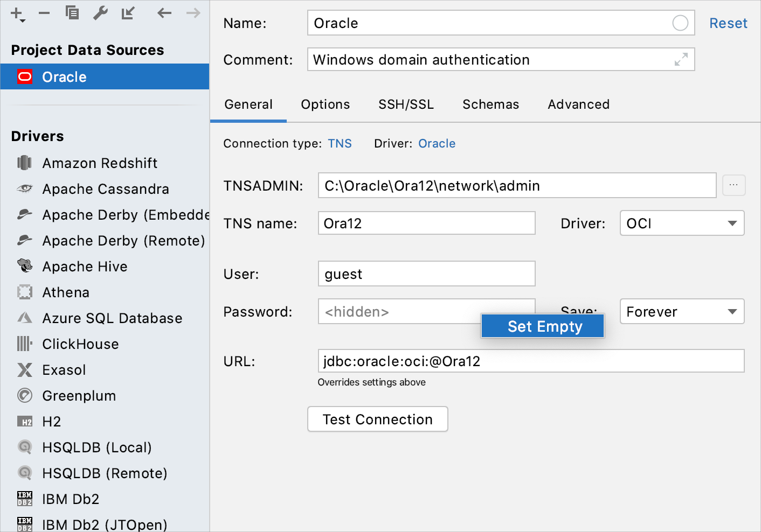Click the Add data source plus icon
This screenshot has height=532, width=761.
17,13
